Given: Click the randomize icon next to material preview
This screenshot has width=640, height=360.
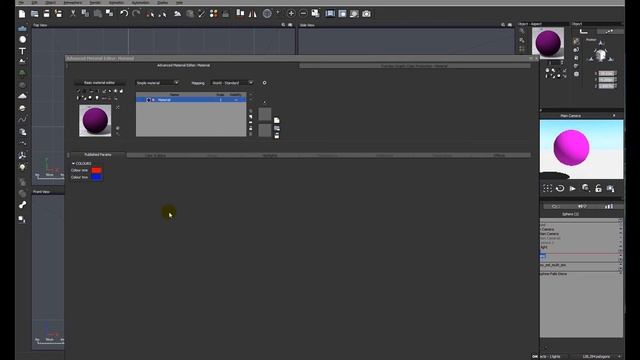Looking at the screenshot, I should click(x=118, y=107).
